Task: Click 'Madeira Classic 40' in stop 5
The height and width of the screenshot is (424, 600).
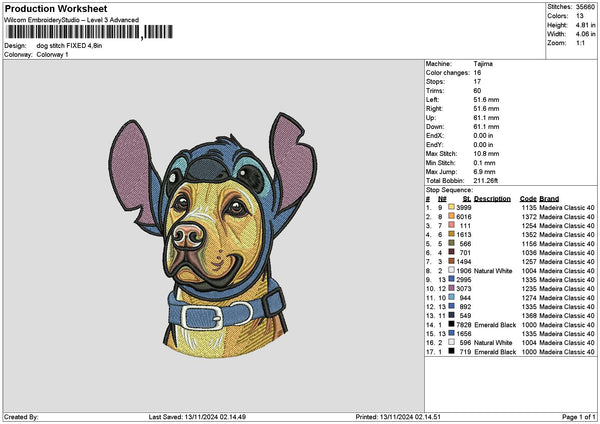Action: tap(567, 243)
